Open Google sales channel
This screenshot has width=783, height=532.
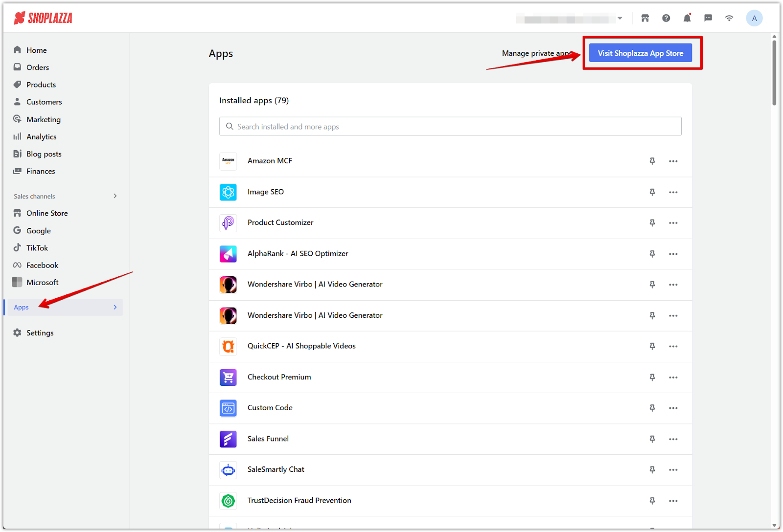[39, 231]
